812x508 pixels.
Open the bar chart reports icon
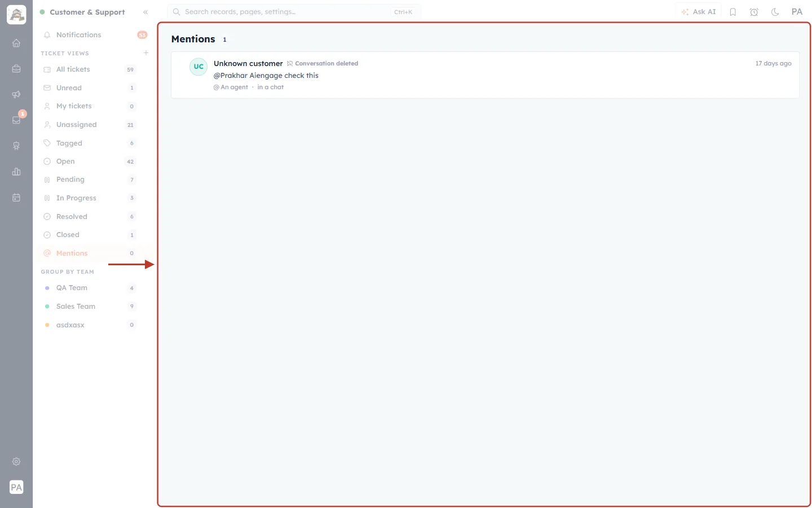[x=16, y=172]
